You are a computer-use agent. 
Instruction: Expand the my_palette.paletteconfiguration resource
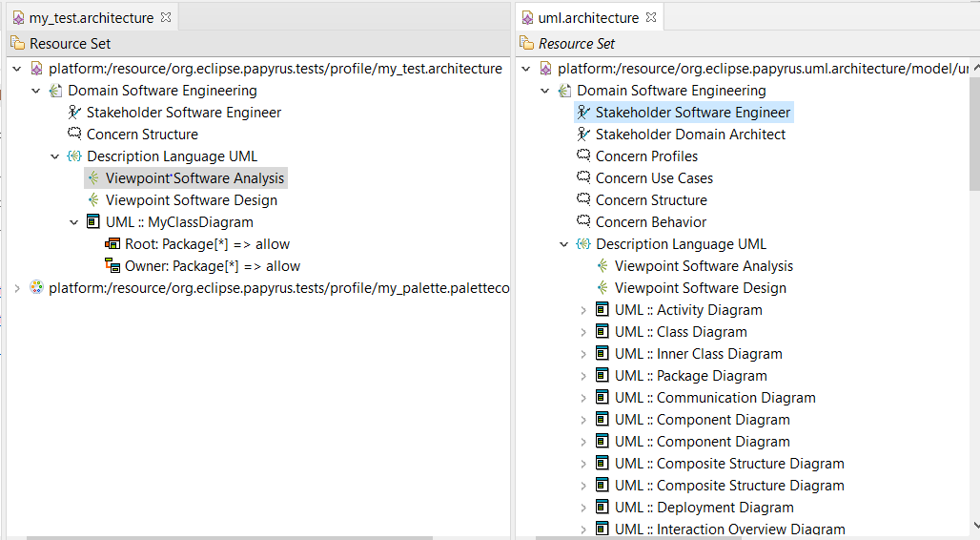click(x=17, y=288)
